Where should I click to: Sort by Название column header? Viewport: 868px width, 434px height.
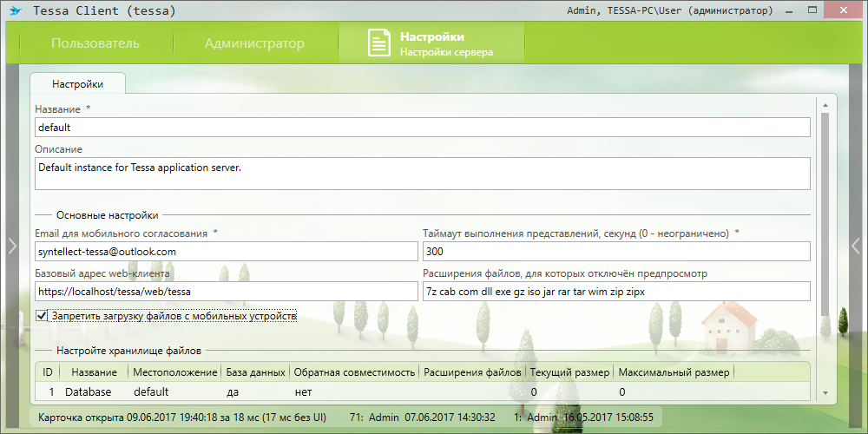pyautogui.click(x=94, y=372)
